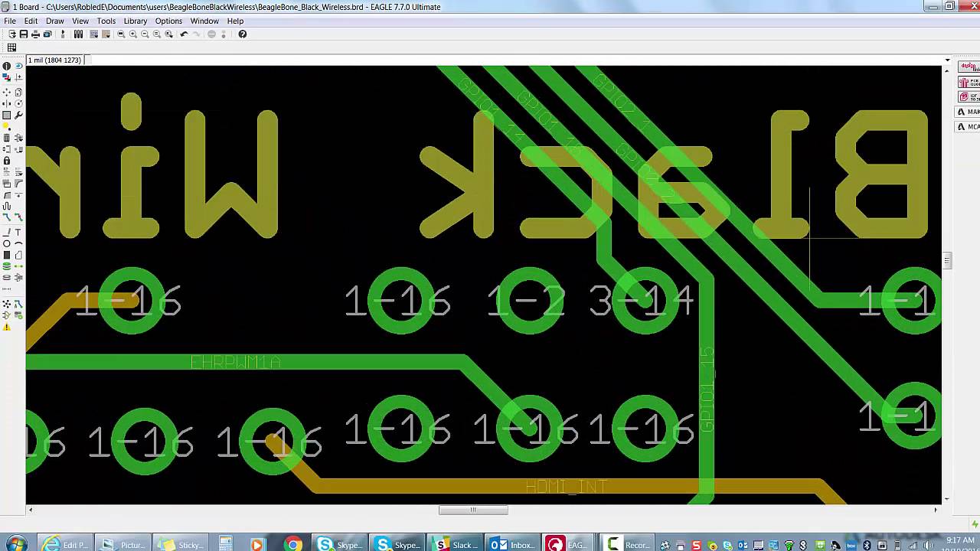Image resolution: width=980 pixels, height=551 pixels.
Task: Select the Move tool
Action: point(7,92)
